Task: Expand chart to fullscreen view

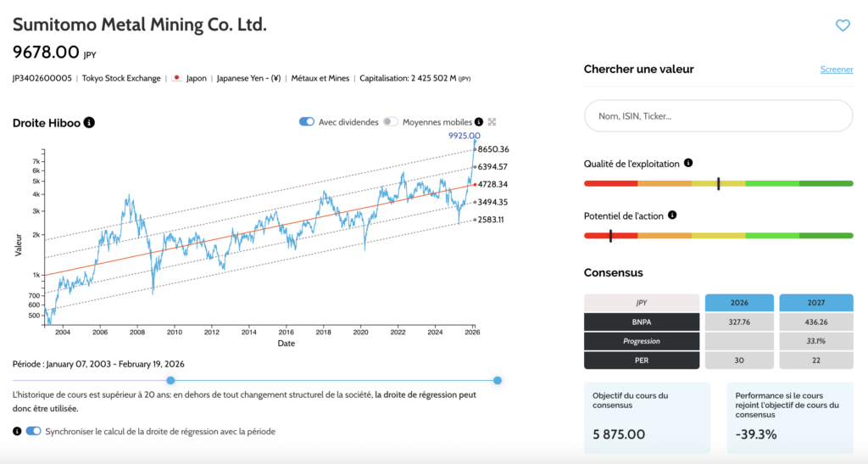Action: [x=492, y=122]
